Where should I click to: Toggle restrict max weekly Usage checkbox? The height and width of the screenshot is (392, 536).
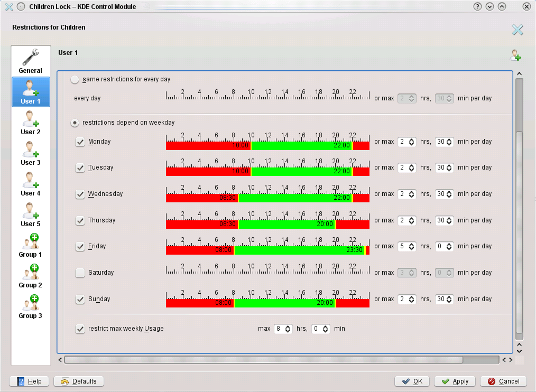[x=80, y=329]
